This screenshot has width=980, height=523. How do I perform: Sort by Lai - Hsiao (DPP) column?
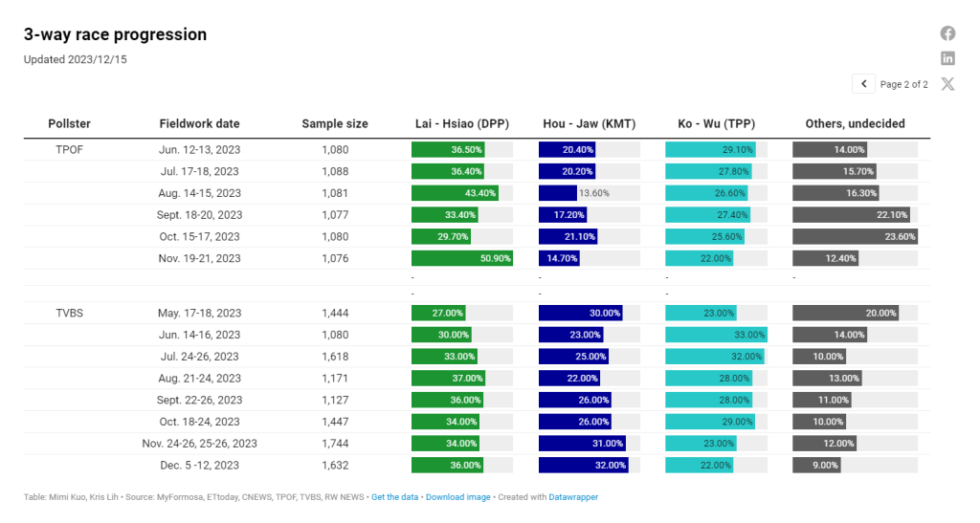(462, 123)
